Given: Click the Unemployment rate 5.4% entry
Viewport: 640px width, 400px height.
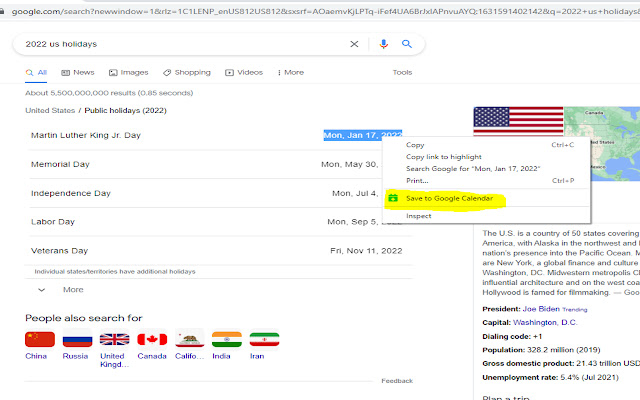Looking at the screenshot, I should coord(551,377).
